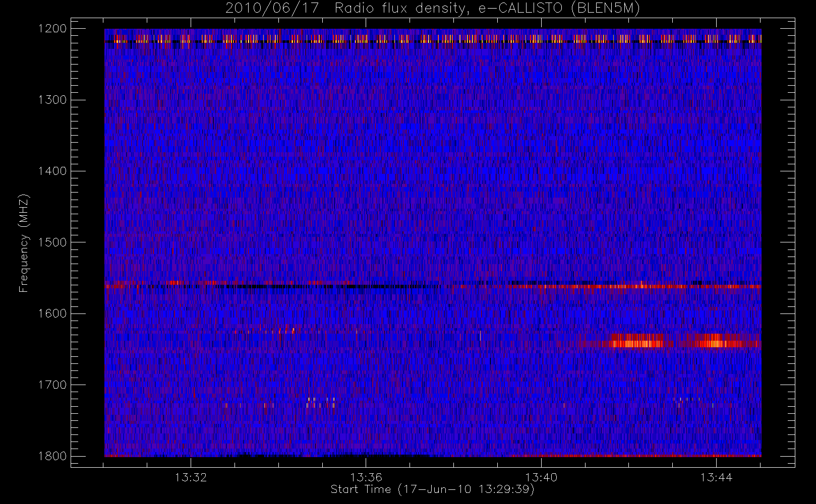Click the Start Time axis label

432,489
